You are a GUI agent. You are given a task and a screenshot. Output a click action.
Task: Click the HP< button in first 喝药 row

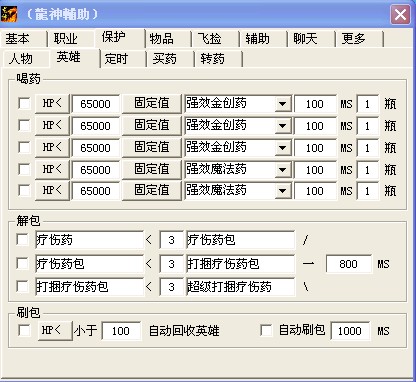pos(52,104)
